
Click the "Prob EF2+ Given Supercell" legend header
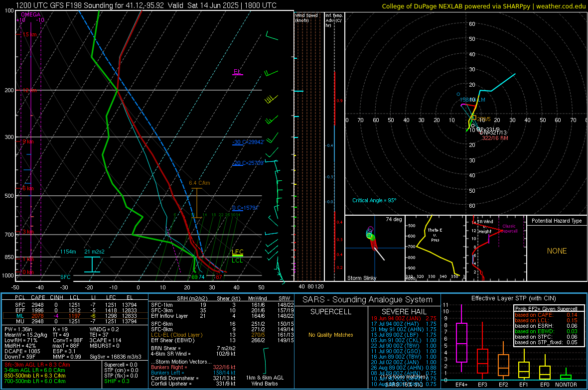click(x=546, y=309)
